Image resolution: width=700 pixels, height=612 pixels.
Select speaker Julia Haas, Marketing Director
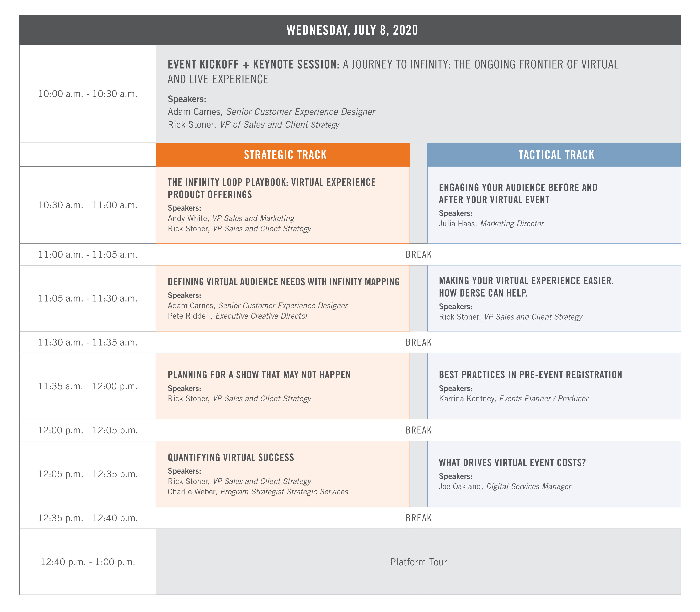click(491, 224)
